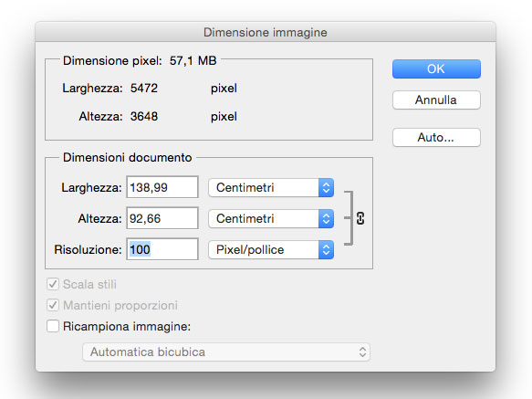The image size is (532, 399).
Task: Open the Automatica bicubica resampling dropdown
Action: pyautogui.click(x=226, y=352)
